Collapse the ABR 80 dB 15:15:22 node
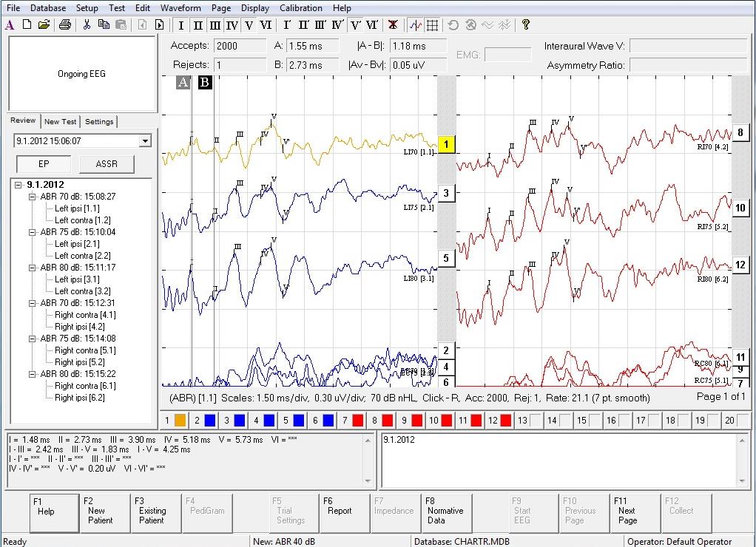Viewport: 756px width, 547px height. click(x=33, y=374)
